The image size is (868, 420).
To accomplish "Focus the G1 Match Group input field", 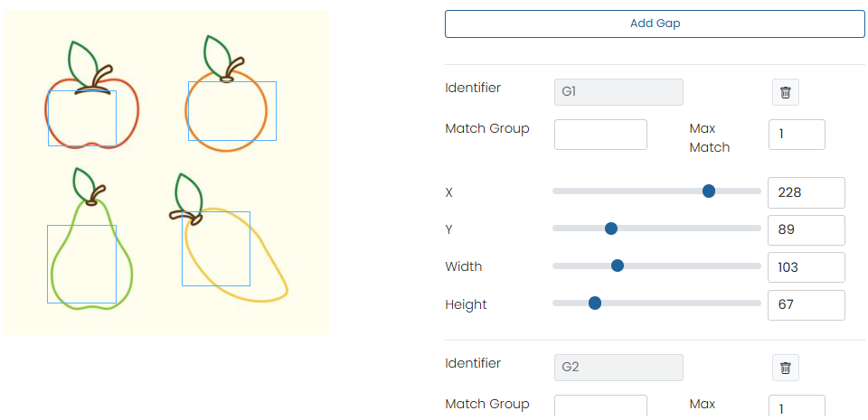I will tap(600, 135).
